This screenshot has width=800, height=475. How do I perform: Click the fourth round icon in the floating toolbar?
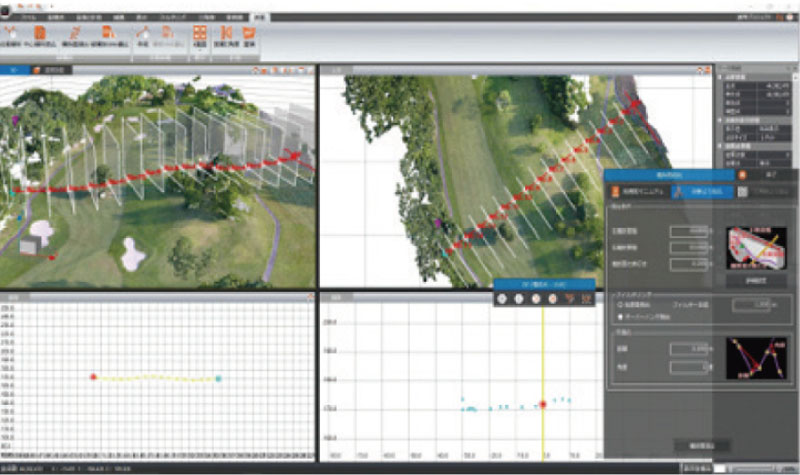[553, 299]
